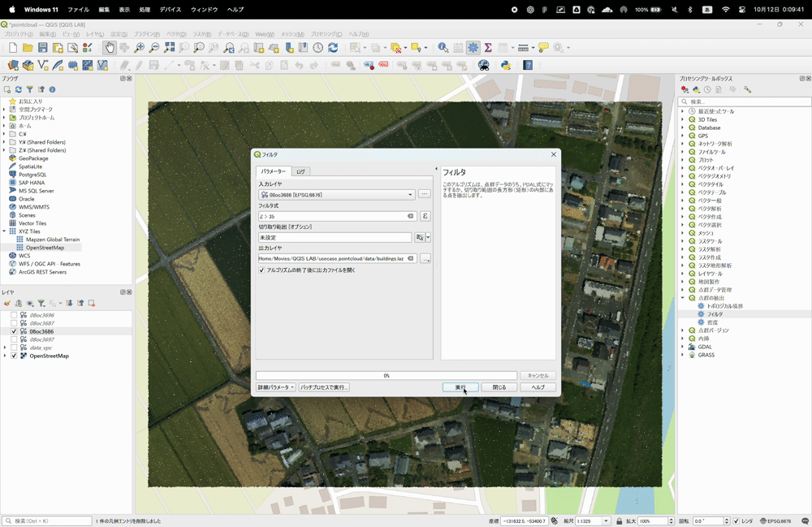
Task: Click the 0% progress bar in dialog
Action: [387, 375]
